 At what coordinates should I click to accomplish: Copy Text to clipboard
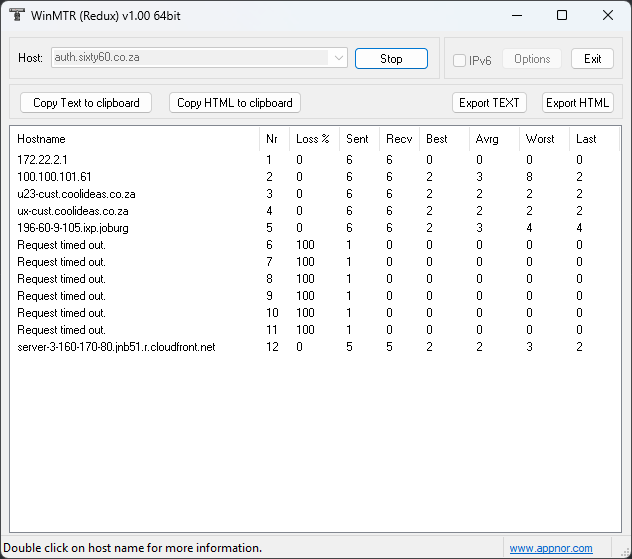[x=86, y=103]
